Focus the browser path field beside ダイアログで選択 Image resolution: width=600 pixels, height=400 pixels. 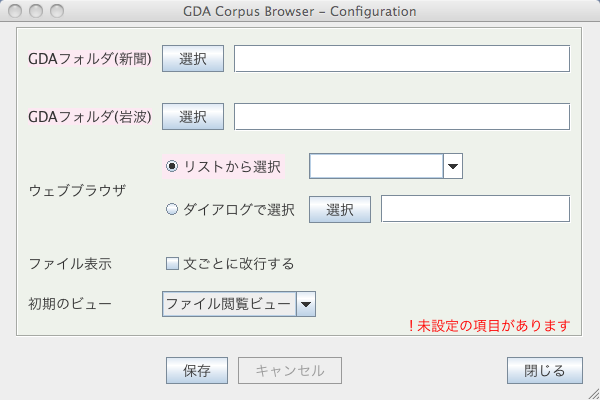(x=475, y=209)
